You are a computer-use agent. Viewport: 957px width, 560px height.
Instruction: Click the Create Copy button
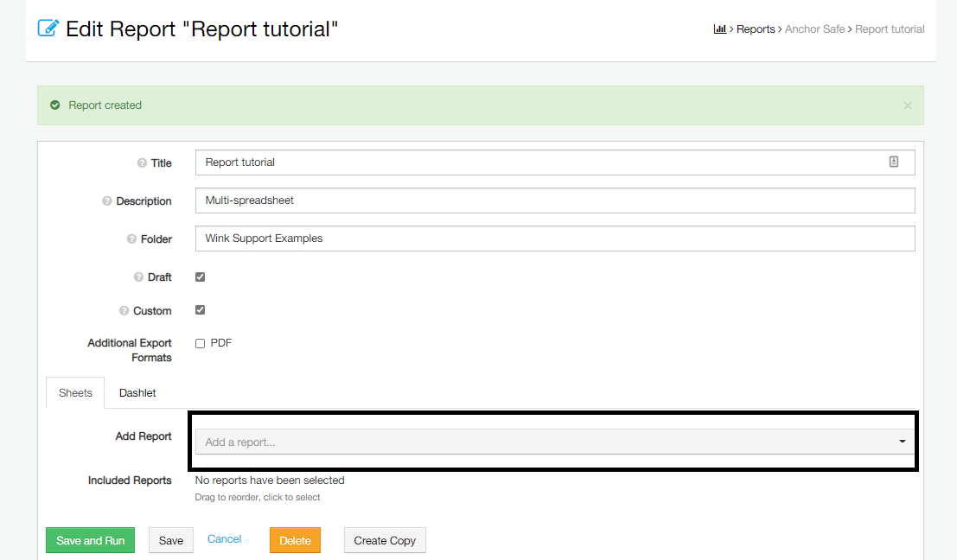(x=385, y=540)
